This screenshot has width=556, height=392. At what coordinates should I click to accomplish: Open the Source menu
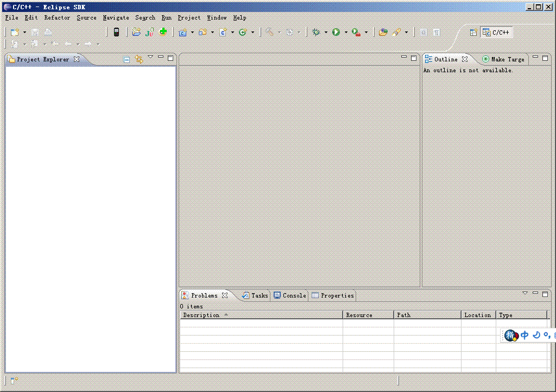click(86, 17)
